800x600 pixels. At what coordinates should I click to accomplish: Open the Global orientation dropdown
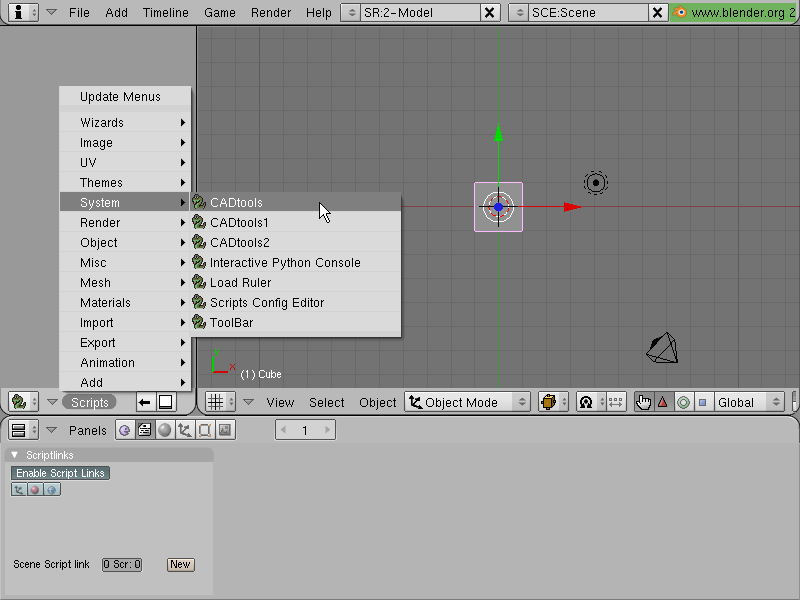[x=748, y=402]
